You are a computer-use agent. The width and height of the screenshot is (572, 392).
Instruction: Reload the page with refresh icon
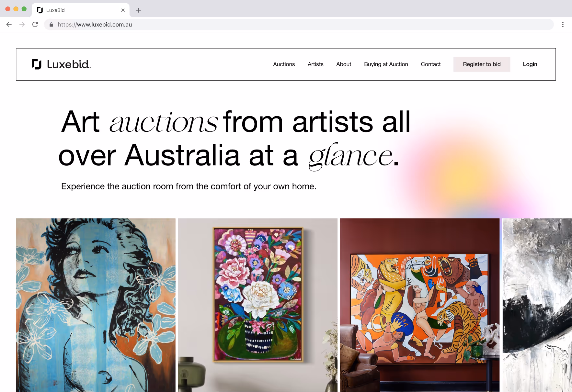35,24
